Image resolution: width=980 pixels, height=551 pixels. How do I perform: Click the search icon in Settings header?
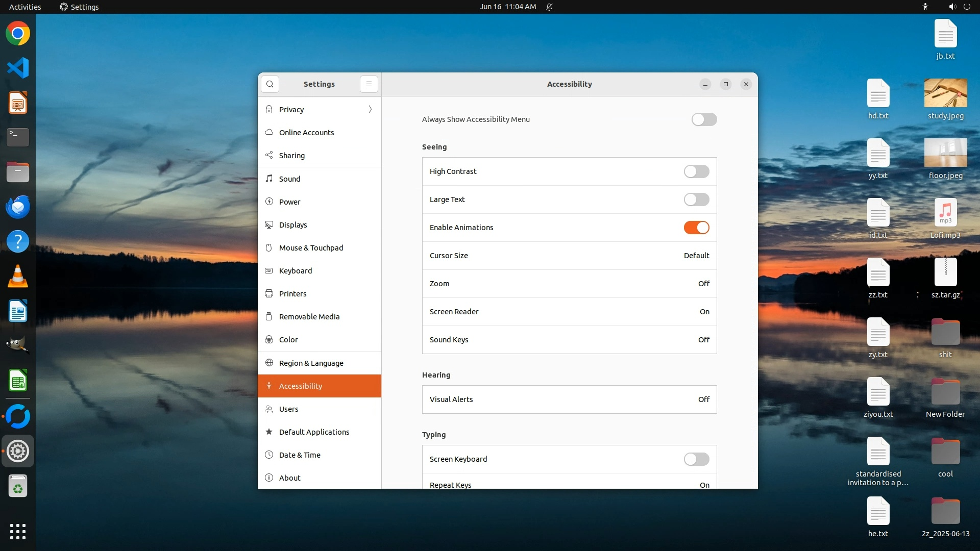[269, 84]
